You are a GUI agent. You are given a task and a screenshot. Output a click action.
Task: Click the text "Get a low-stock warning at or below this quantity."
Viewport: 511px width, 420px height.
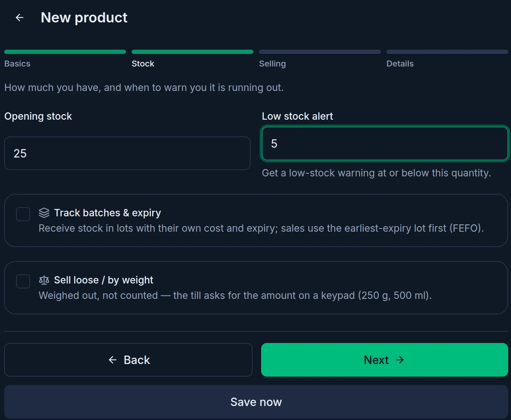pos(376,173)
